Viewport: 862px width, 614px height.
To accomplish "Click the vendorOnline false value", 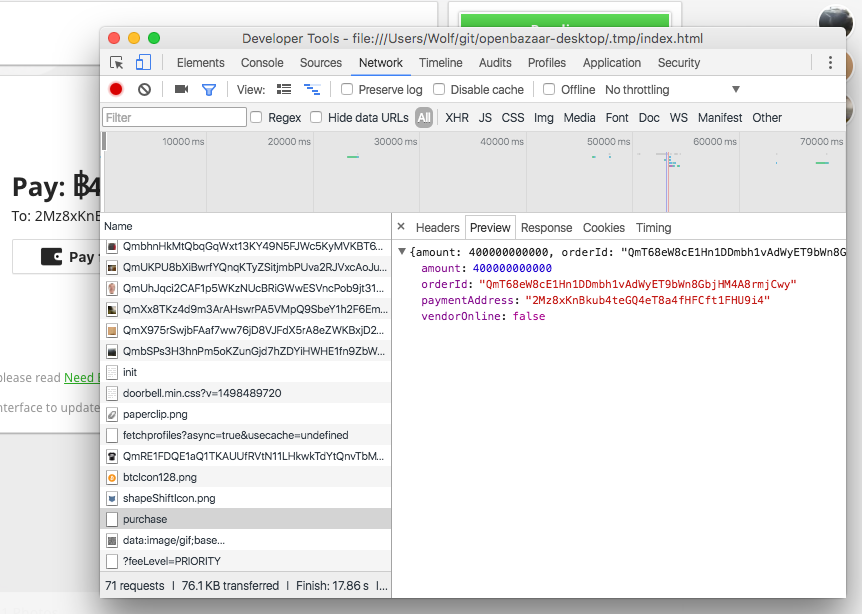I will (x=529, y=316).
